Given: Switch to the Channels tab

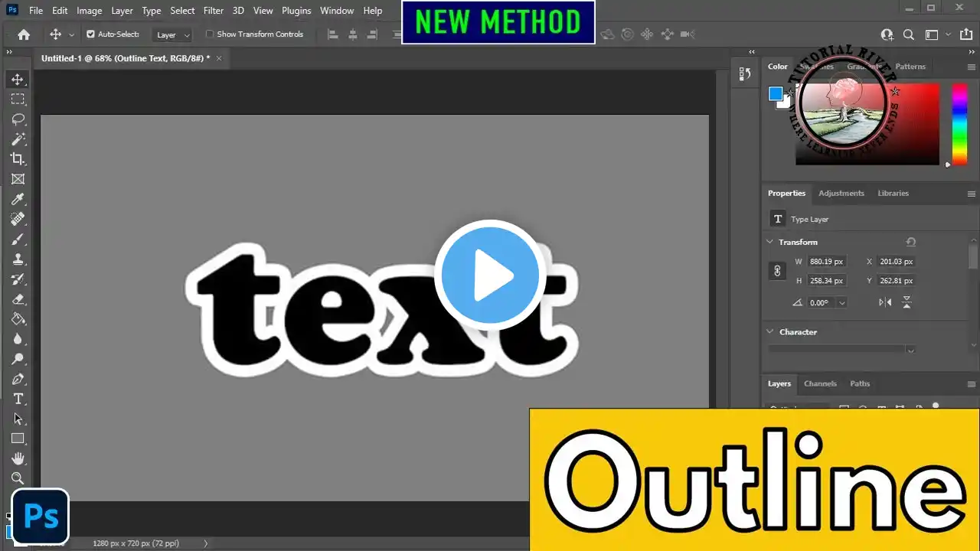Looking at the screenshot, I should 820,383.
